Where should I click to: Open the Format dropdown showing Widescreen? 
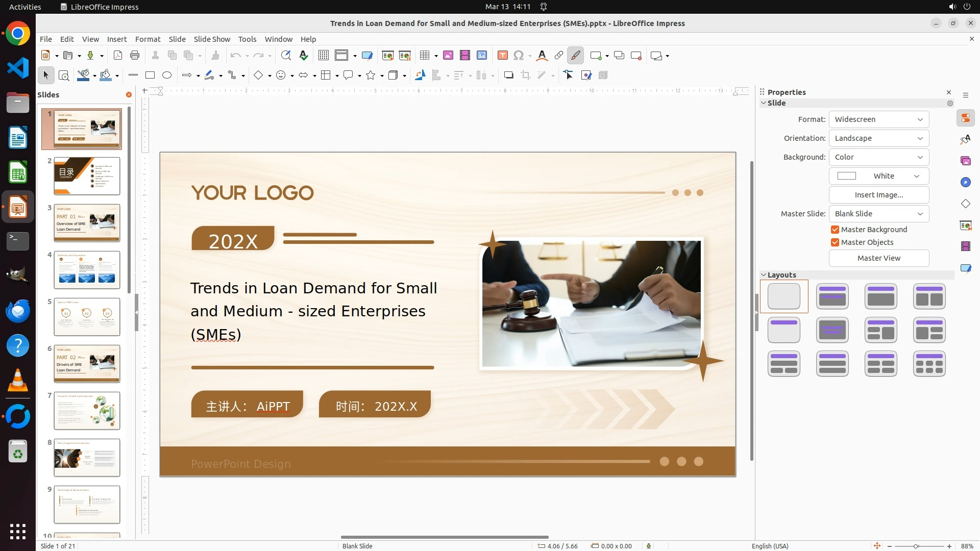click(879, 119)
